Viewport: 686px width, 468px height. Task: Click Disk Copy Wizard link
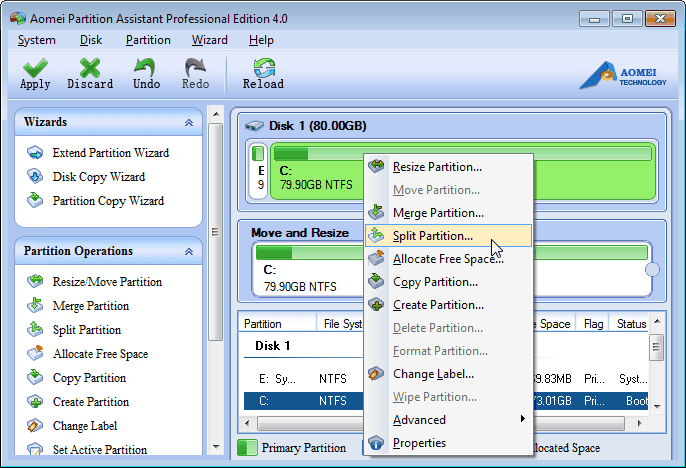[98, 177]
